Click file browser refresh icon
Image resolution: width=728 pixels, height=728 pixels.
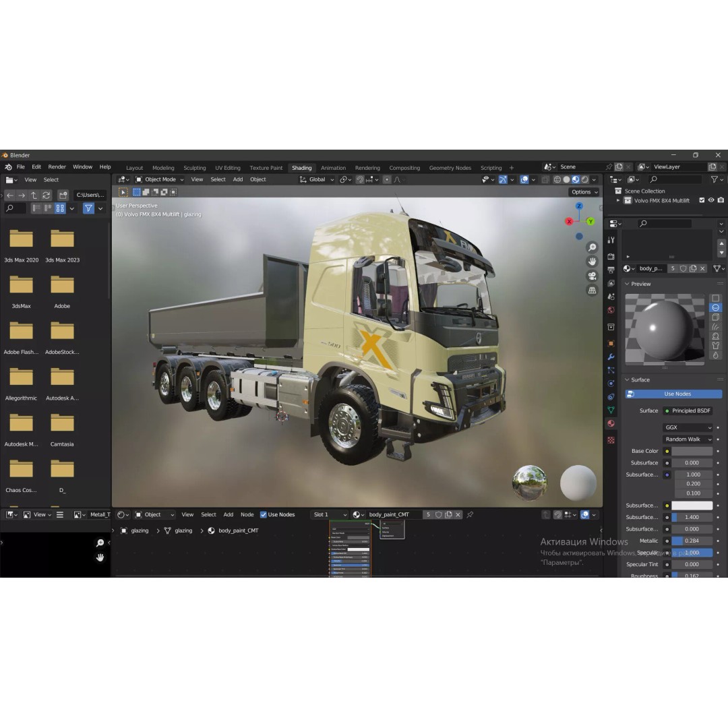[47, 195]
